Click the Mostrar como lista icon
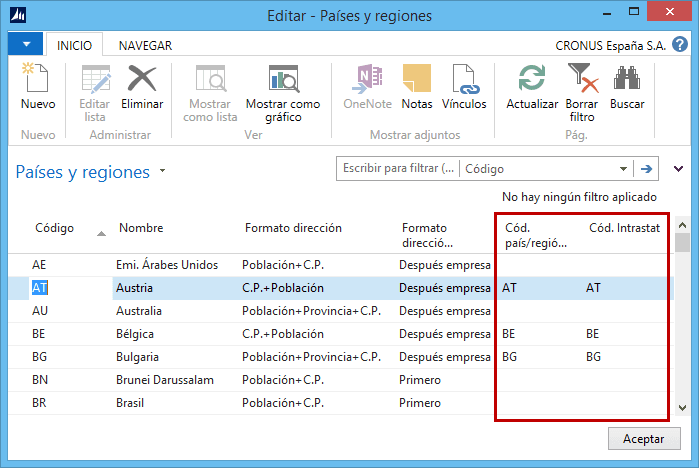Image resolution: width=699 pixels, height=468 pixels. pyautogui.click(x=210, y=78)
